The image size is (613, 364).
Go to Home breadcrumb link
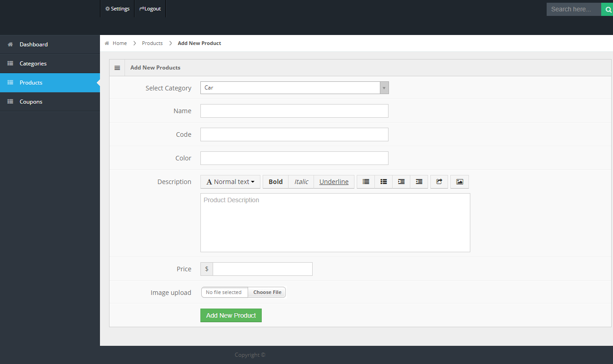click(x=120, y=43)
